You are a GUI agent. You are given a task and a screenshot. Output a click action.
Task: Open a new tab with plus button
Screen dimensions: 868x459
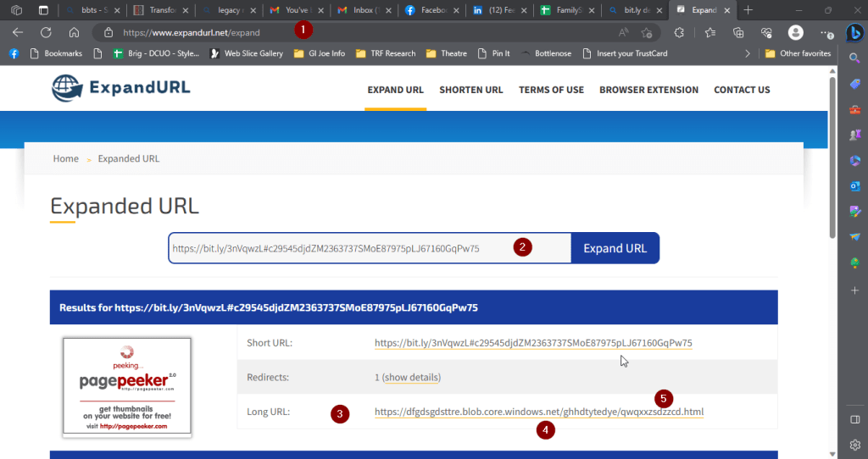pyautogui.click(x=748, y=10)
